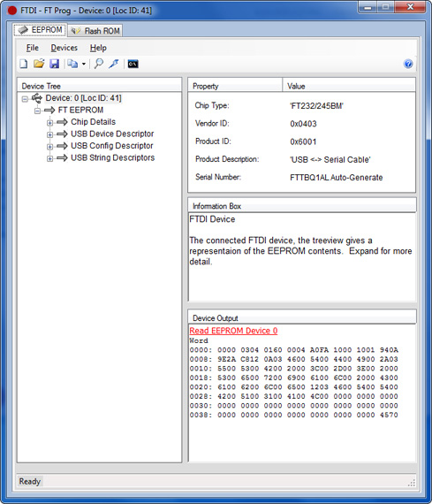Select USB Config Descriptor tree item
The image size is (432, 504).
point(112,146)
